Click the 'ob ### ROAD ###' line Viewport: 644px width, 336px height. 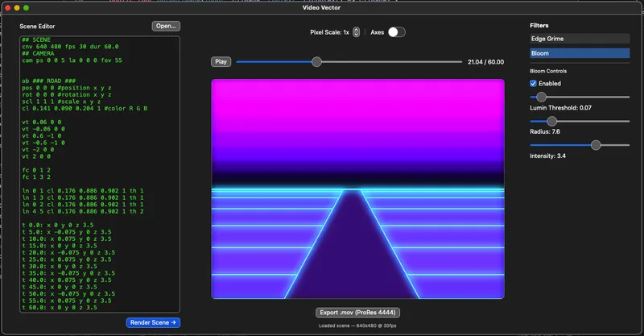point(48,81)
